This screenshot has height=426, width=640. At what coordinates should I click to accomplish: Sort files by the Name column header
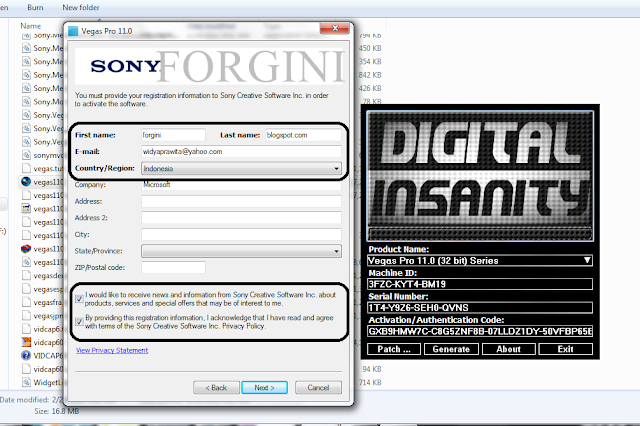pos(31,26)
